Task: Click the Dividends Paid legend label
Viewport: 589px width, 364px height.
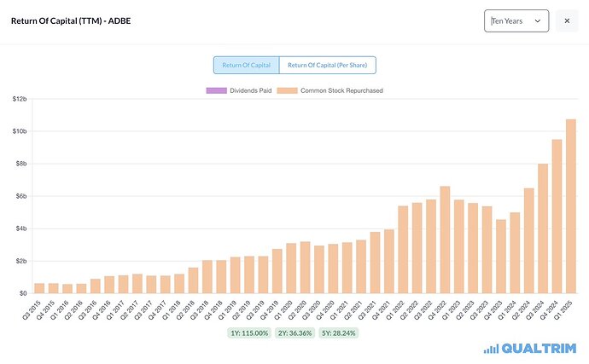Action: click(x=251, y=90)
